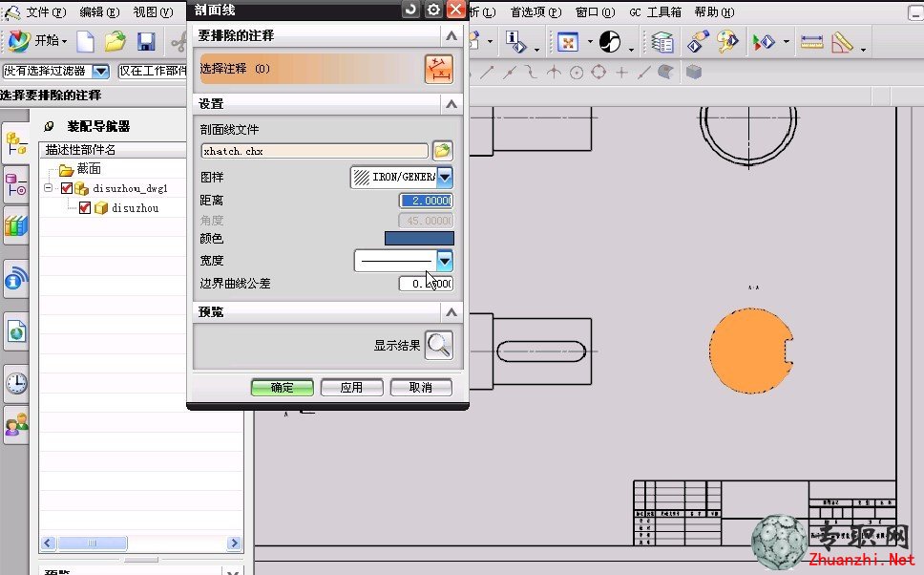Click the xhatch.chx file field
The height and width of the screenshot is (575, 924).
315,151
